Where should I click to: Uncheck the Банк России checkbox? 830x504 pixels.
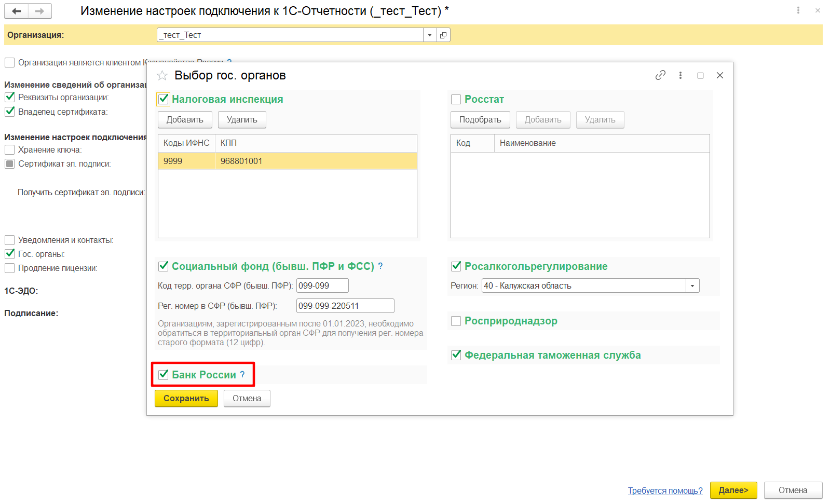pyautogui.click(x=164, y=374)
